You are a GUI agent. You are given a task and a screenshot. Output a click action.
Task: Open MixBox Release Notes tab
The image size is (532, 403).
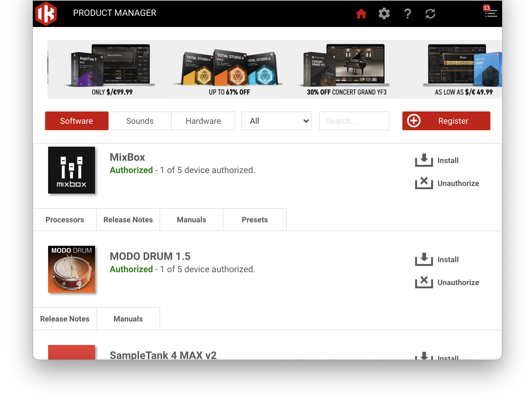[128, 220]
